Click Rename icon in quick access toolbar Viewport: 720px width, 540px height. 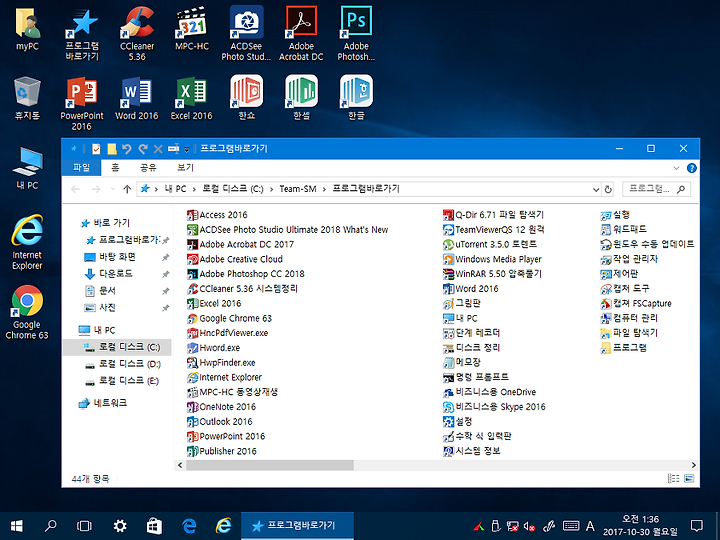173,149
